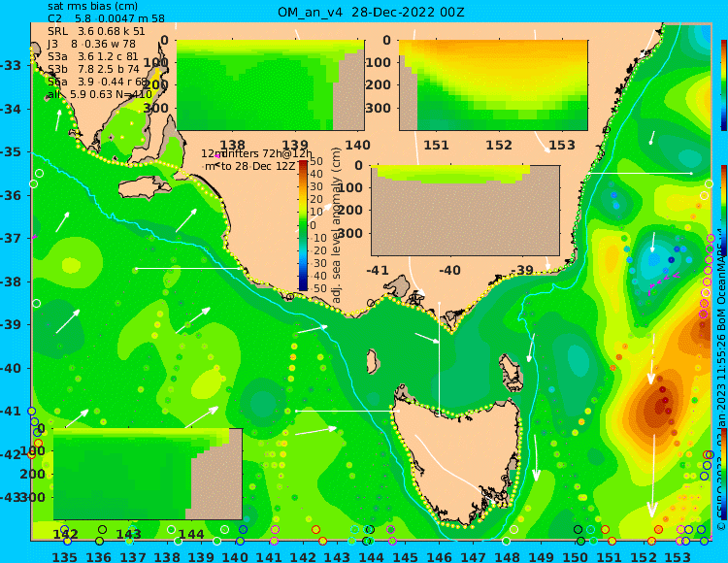
Task: Click longitude axis label 137
Action: click(x=133, y=556)
